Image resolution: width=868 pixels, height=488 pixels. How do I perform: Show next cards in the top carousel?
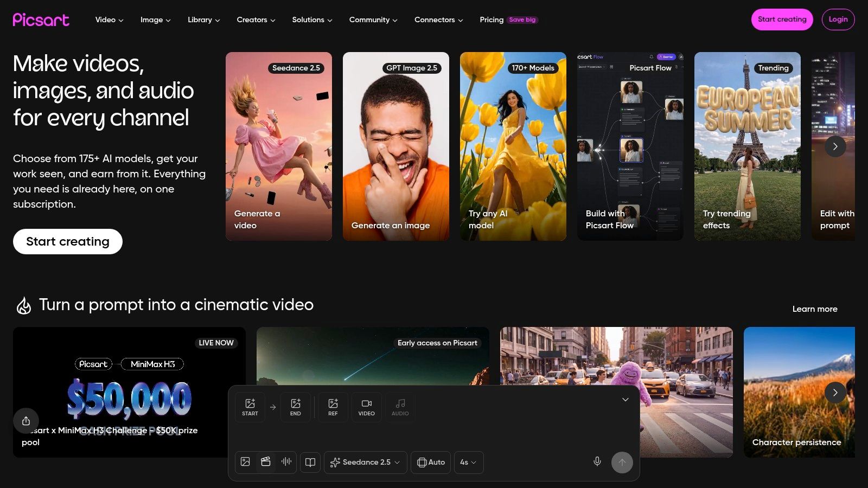(835, 146)
